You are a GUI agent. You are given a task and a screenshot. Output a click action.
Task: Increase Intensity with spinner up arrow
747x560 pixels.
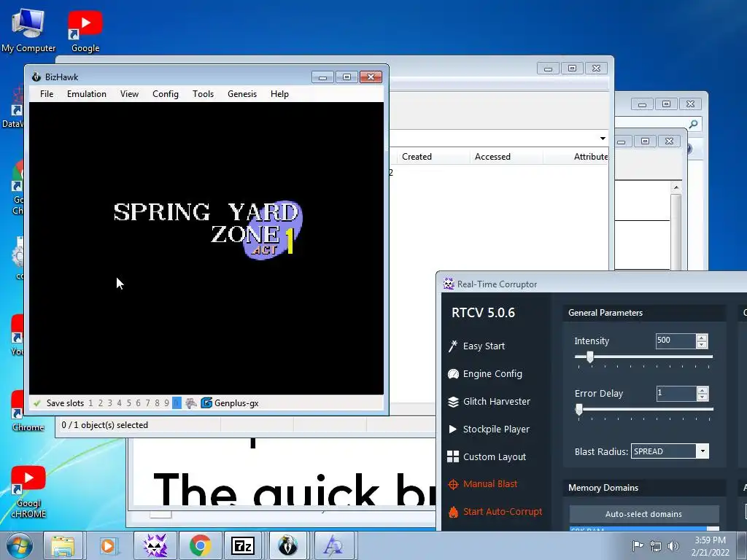coord(702,338)
